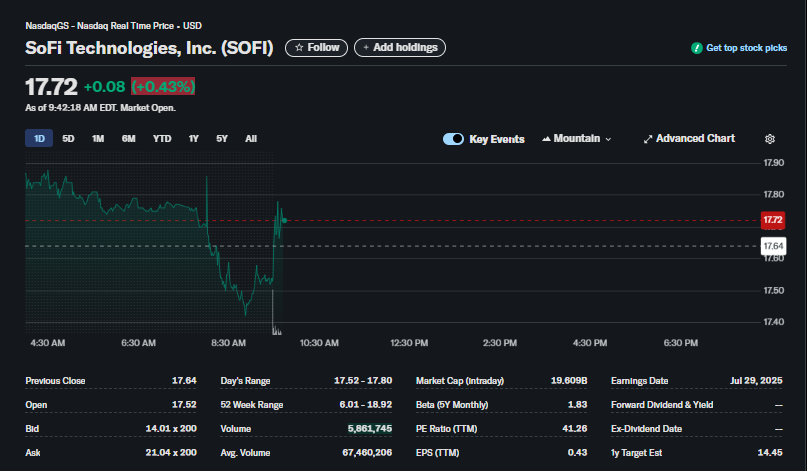
Task: Click the NasdaqGS exchange info line
Action: click(x=113, y=26)
